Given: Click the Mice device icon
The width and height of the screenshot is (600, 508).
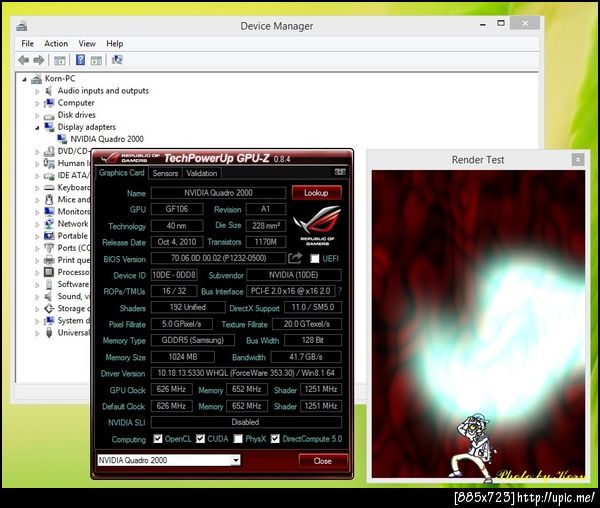Looking at the screenshot, I should [49, 200].
